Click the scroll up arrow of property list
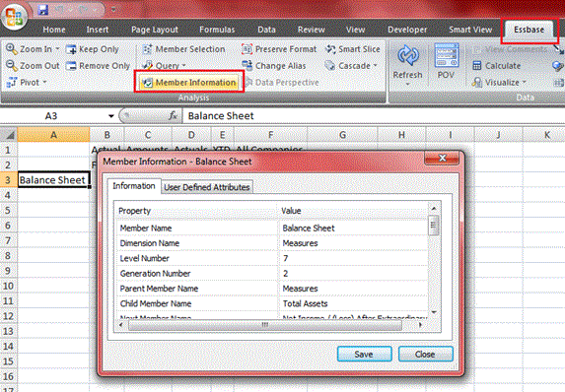 pos(434,209)
